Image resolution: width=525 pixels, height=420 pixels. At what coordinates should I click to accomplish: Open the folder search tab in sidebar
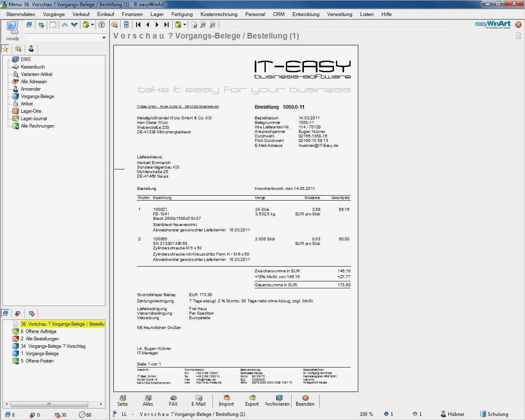(x=18, y=49)
